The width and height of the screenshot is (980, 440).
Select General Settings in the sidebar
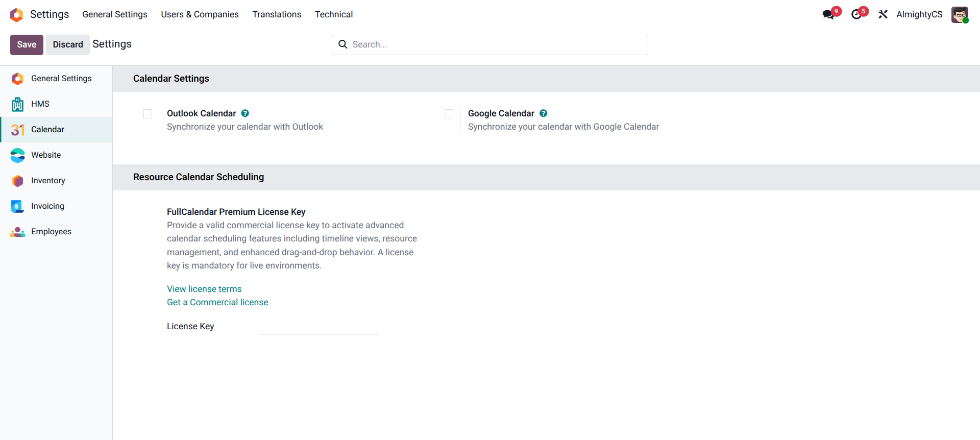(56, 79)
